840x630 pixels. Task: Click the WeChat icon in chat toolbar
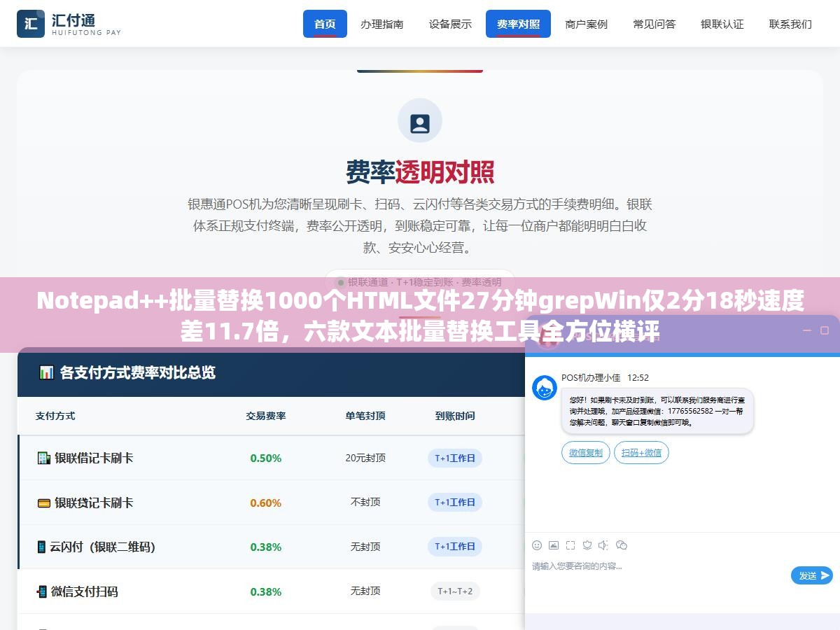(x=622, y=545)
